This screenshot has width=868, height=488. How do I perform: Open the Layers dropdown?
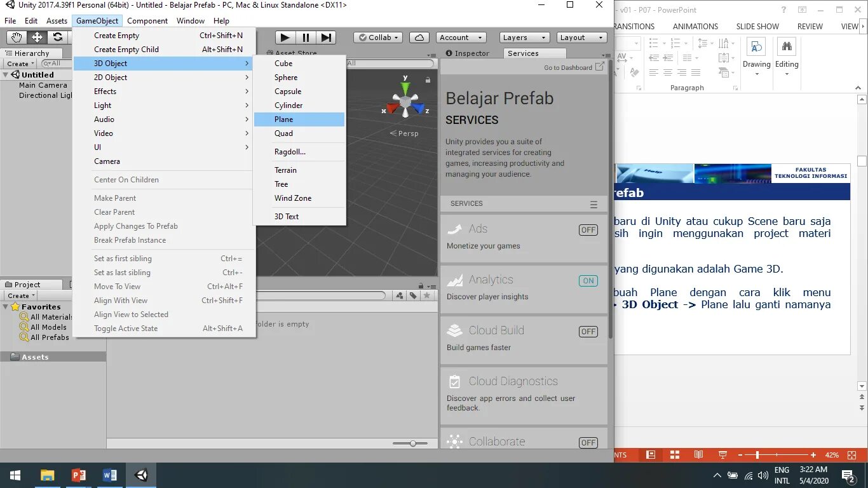(524, 37)
